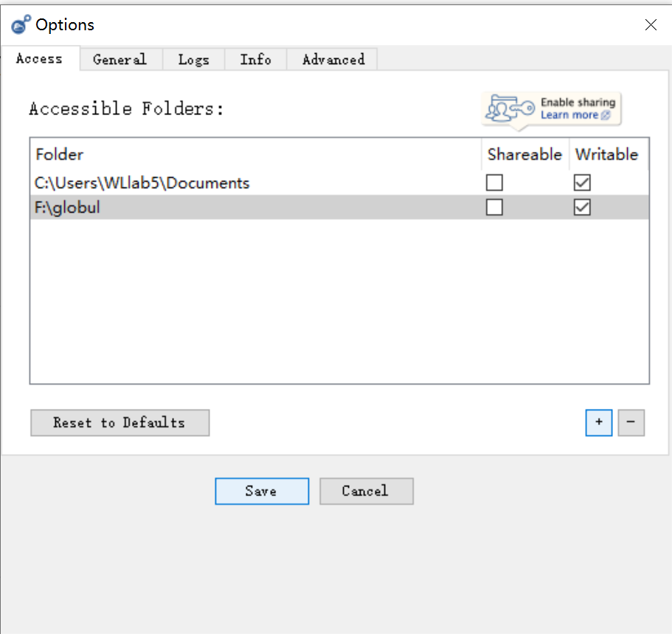The image size is (672, 634).
Task: Open the Logs tab
Action: pos(193,60)
